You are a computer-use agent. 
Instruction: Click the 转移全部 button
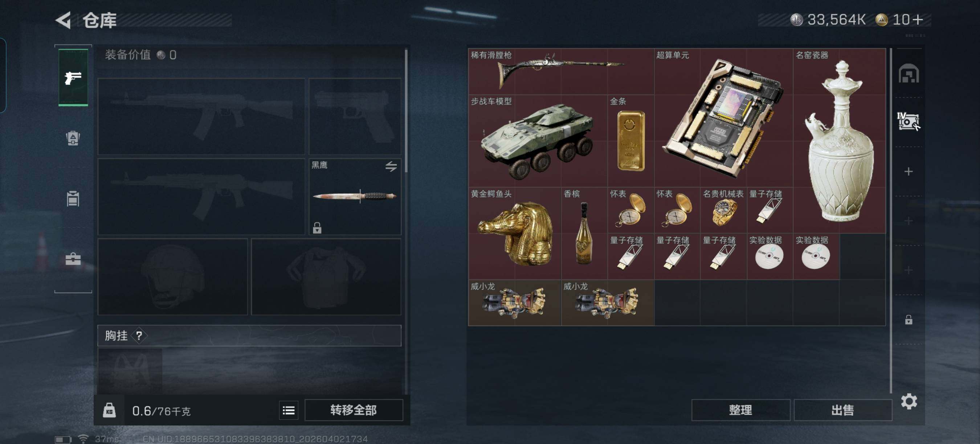(x=354, y=410)
